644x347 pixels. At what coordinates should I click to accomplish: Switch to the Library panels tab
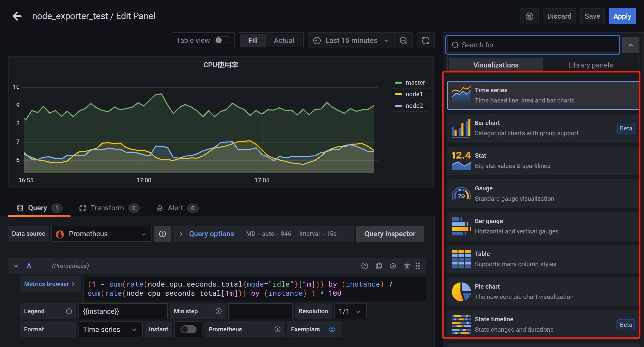pyautogui.click(x=590, y=65)
